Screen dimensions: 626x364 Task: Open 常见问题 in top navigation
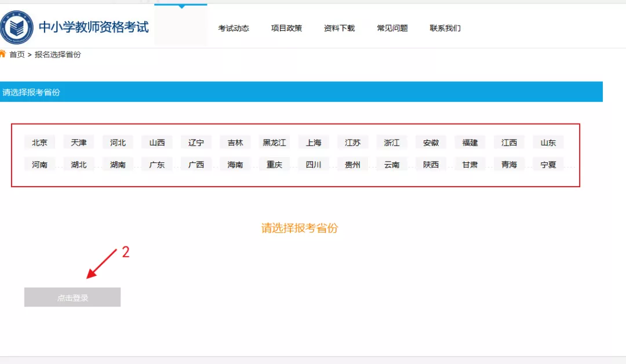[x=392, y=28]
